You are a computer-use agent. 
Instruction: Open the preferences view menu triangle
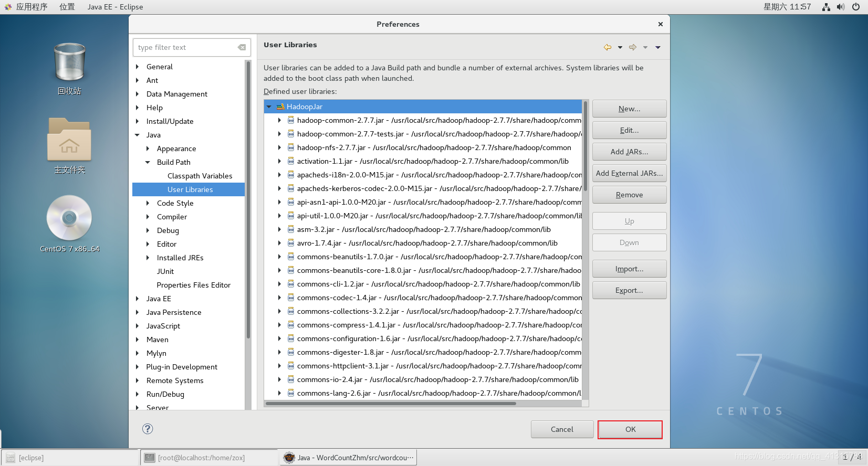coord(658,47)
